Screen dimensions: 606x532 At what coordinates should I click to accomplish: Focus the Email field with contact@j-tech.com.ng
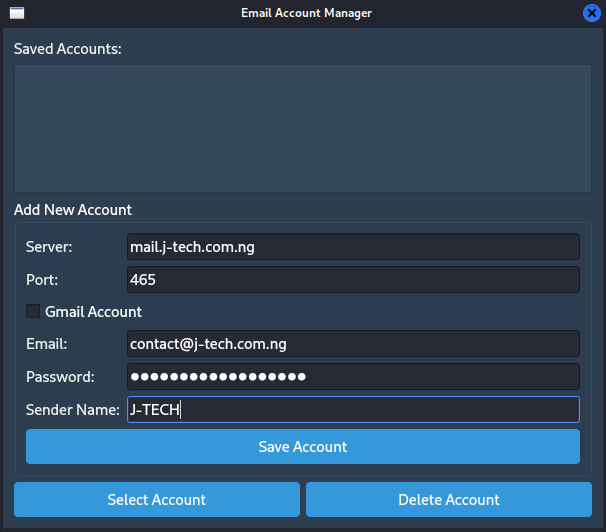(353, 344)
